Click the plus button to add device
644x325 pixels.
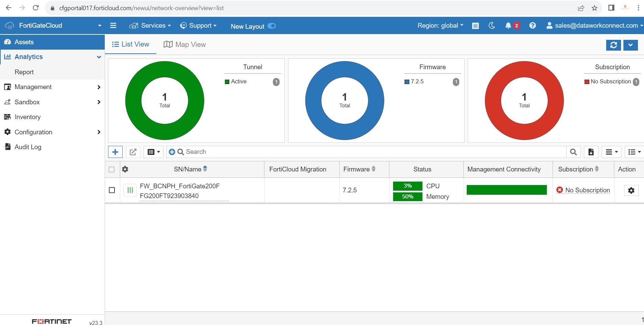115,152
